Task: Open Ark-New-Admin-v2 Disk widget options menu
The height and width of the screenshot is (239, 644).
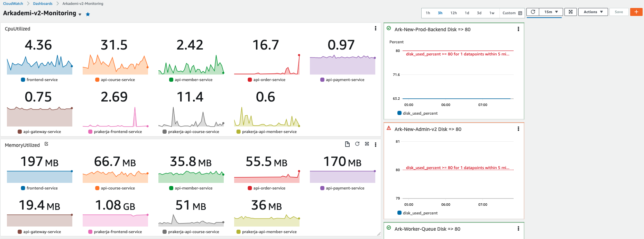Action: click(518, 129)
